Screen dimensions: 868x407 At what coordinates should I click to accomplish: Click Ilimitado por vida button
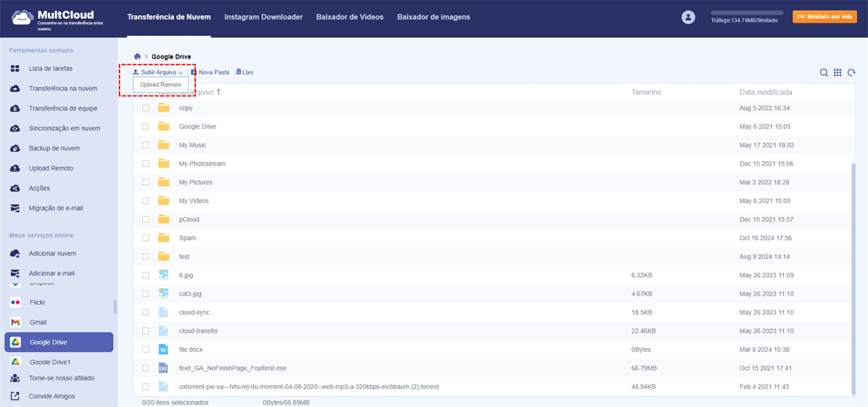825,17
